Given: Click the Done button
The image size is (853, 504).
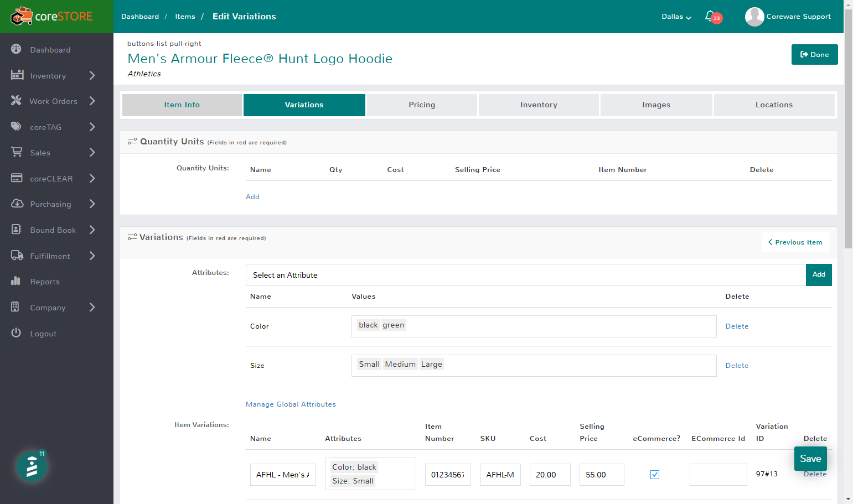Looking at the screenshot, I should (814, 54).
